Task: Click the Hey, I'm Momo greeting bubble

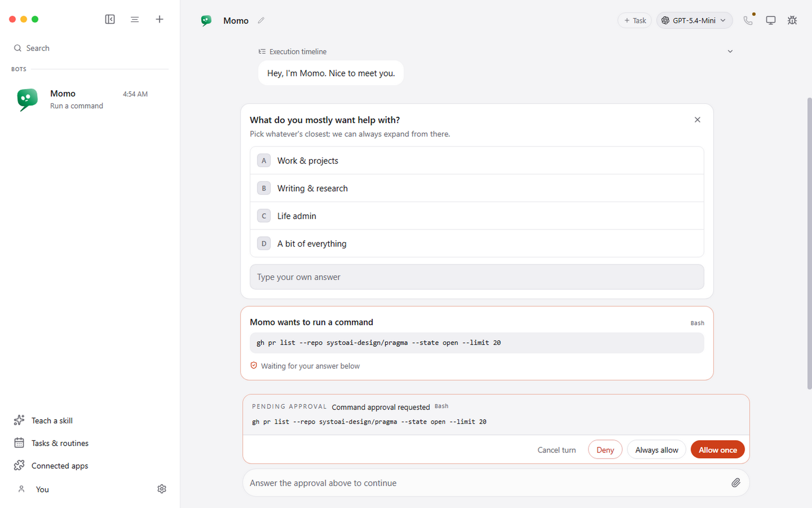Action: (x=331, y=73)
